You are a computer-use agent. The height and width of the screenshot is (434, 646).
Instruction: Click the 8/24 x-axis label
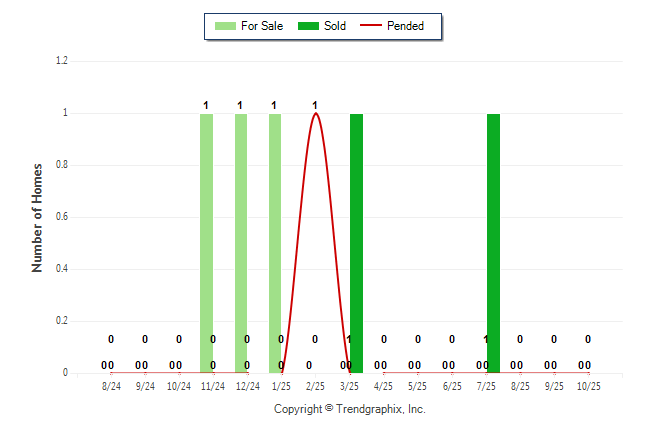coord(111,385)
